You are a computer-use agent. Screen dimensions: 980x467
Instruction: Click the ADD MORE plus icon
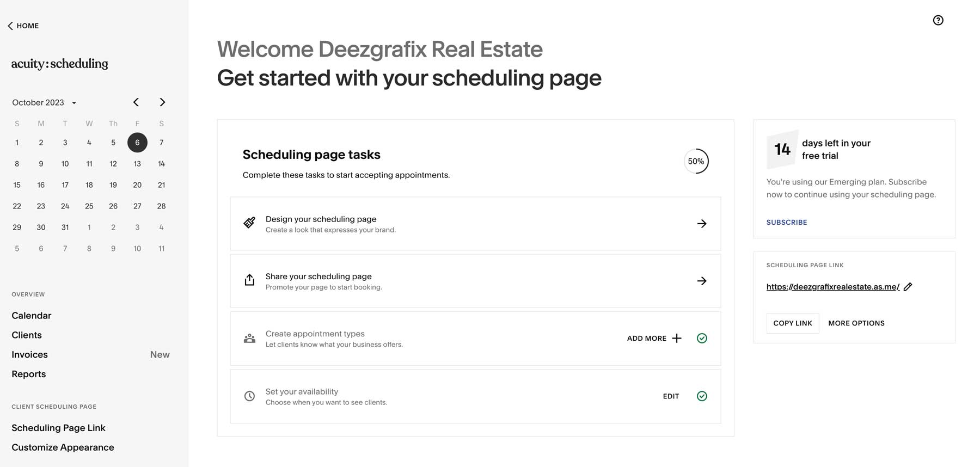click(677, 338)
